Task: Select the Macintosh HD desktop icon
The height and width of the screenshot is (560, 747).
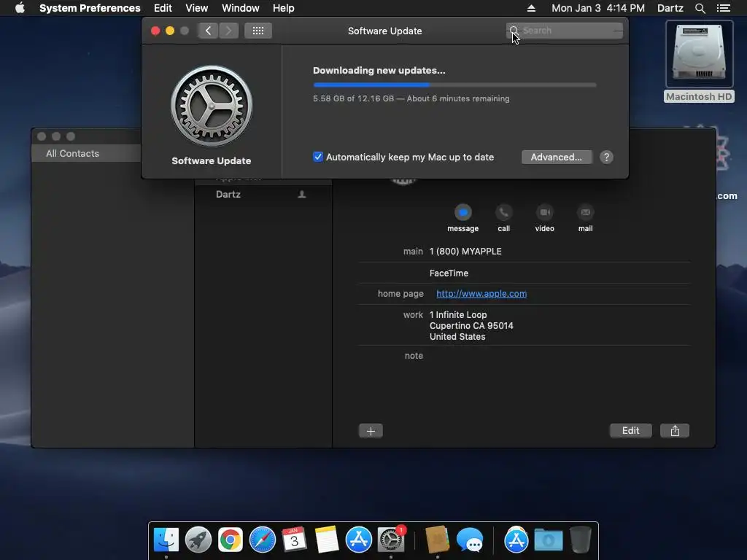Action: tap(699, 62)
